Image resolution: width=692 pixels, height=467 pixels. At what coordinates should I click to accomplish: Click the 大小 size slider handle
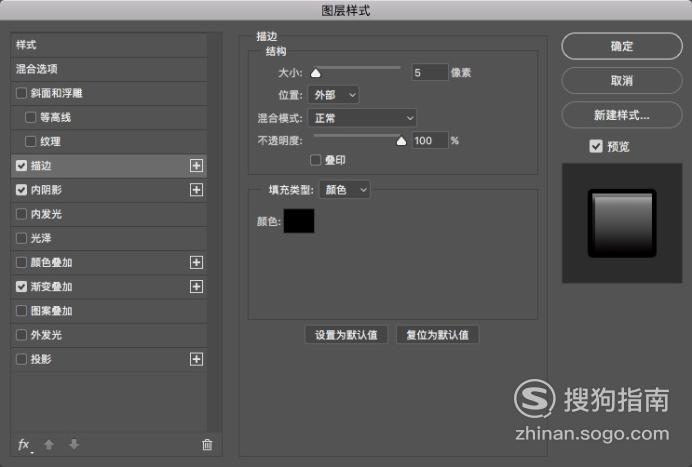tap(316, 73)
